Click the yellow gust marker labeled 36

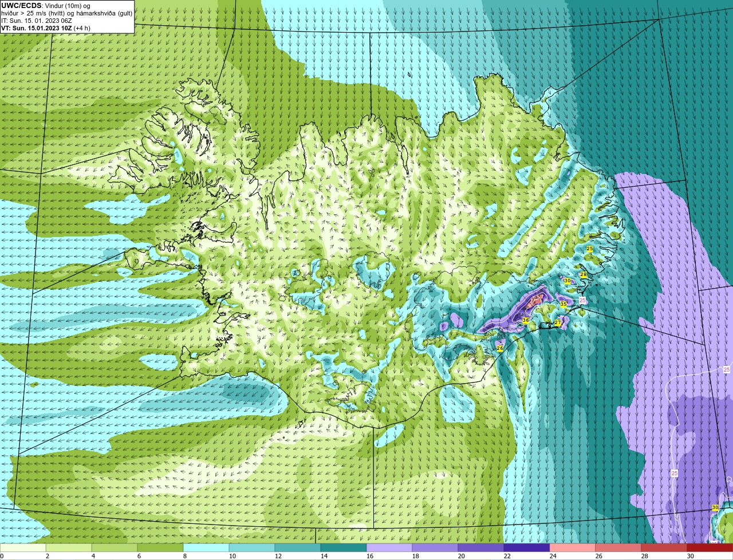526,320
